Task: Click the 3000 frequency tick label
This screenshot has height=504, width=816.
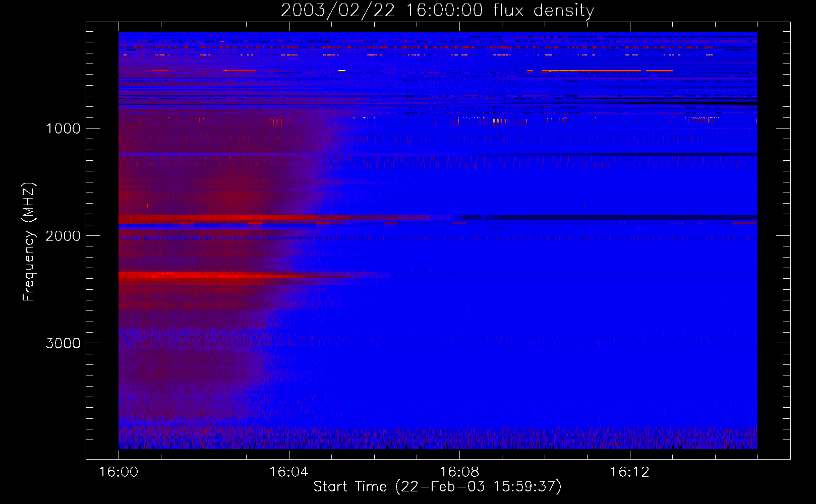Action: 63,343
